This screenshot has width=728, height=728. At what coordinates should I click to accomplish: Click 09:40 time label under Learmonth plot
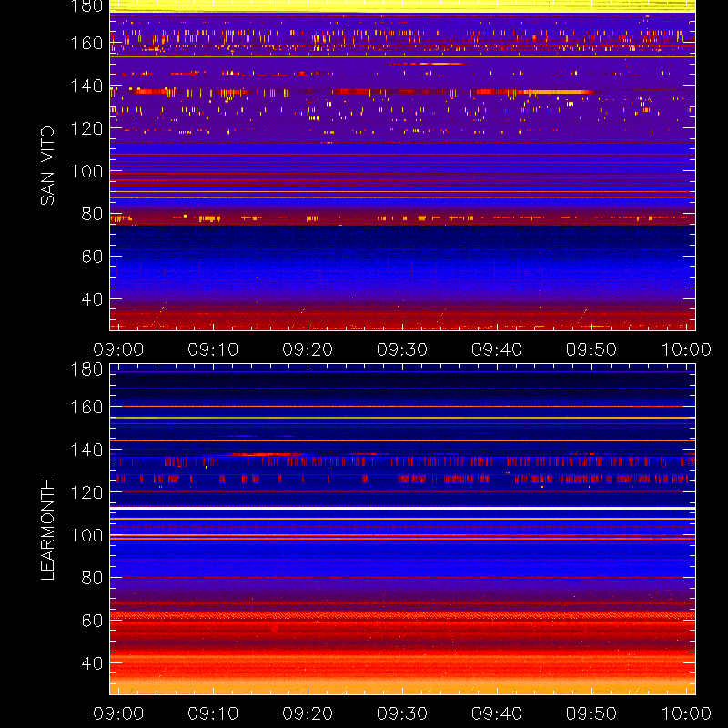pos(497,713)
